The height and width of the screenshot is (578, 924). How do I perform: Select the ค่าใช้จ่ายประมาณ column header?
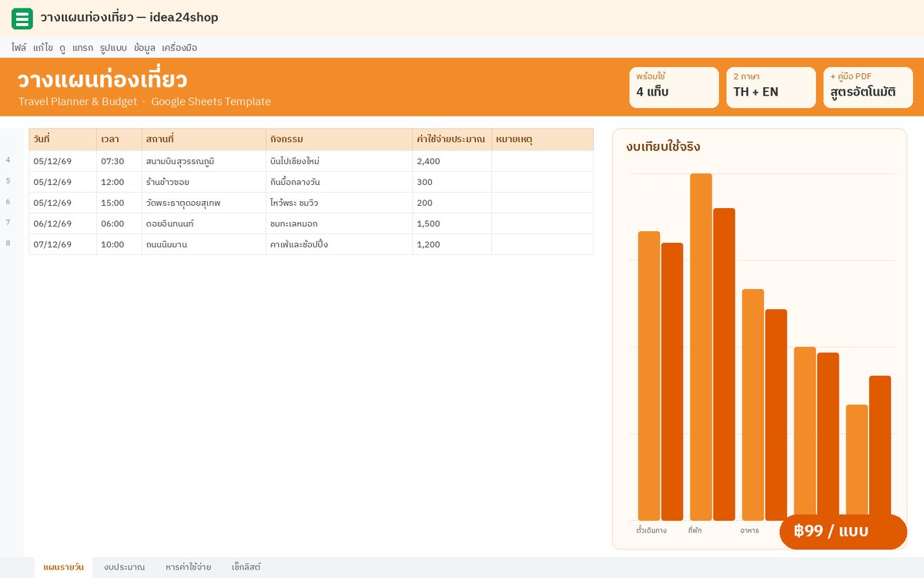pyautogui.click(x=452, y=139)
